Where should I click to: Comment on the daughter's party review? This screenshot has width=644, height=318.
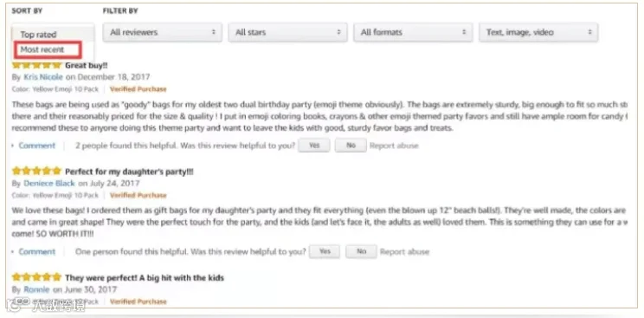tap(37, 252)
